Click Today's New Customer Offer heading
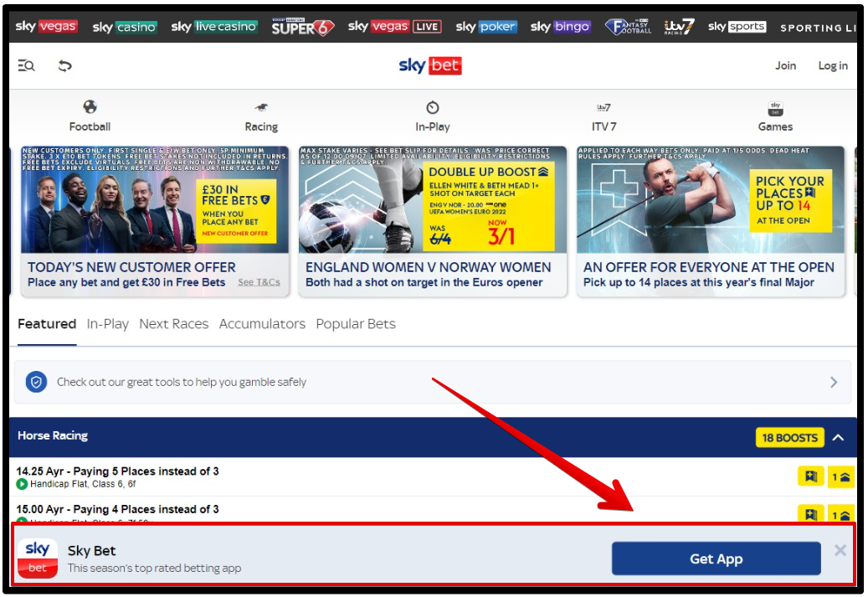This screenshot has height=597, width=868. click(x=131, y=267)
